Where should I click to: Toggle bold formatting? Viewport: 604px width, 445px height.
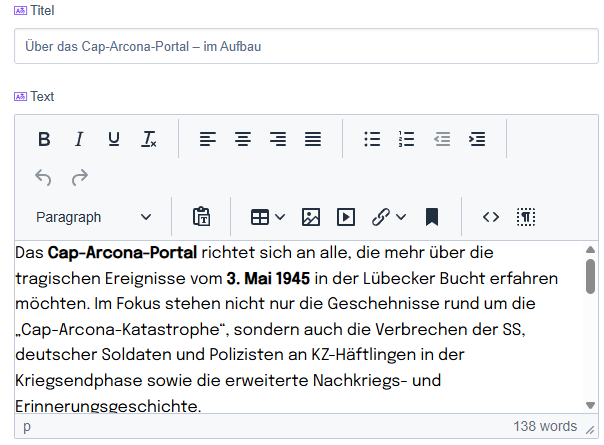click(44, 139)
